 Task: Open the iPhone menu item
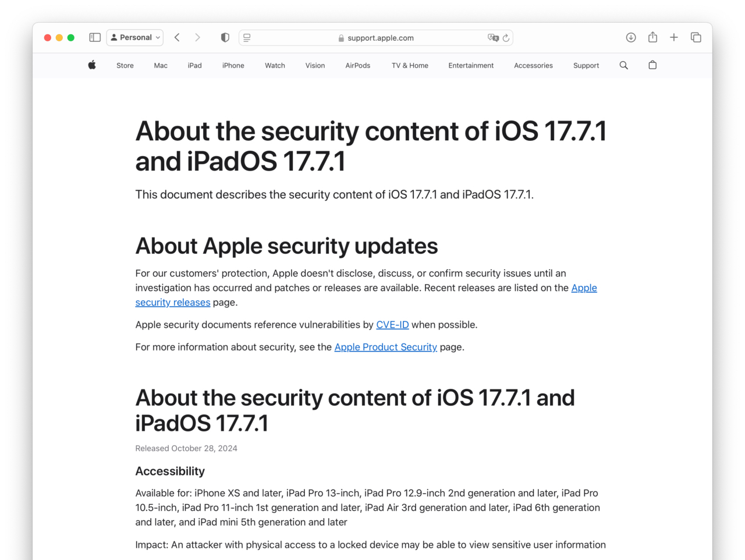click(233, 66)
